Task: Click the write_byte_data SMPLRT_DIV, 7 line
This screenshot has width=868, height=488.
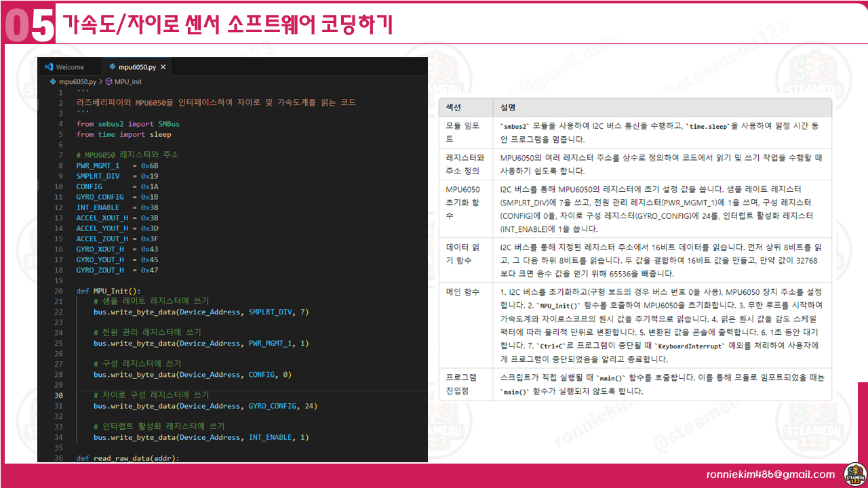Action: pos(201,312)
